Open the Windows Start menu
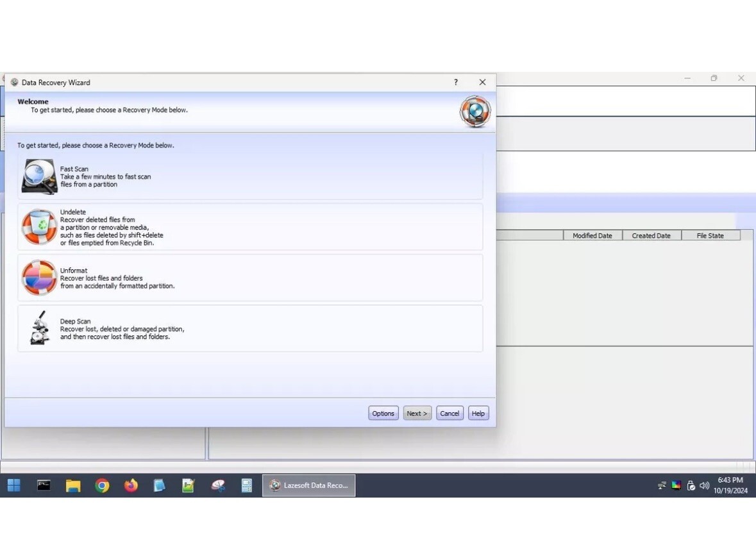 tap(13, 485)
